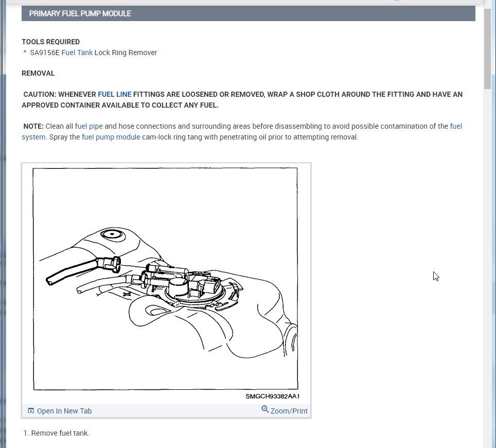Click the SMGCH93382AA1 image caption

tap(272, 397)
